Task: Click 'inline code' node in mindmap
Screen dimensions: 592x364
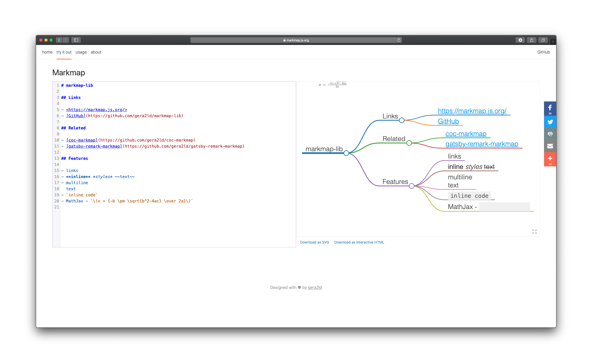Action: click(x=469, y=196)
